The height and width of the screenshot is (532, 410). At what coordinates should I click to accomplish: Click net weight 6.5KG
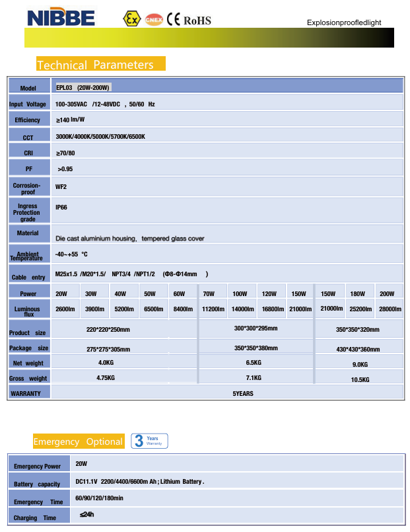254,363
